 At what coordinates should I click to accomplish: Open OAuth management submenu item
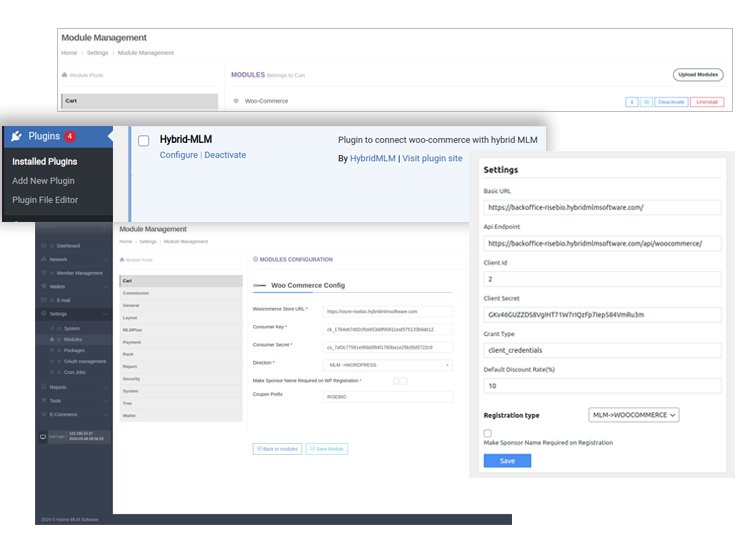coord(85,361)
